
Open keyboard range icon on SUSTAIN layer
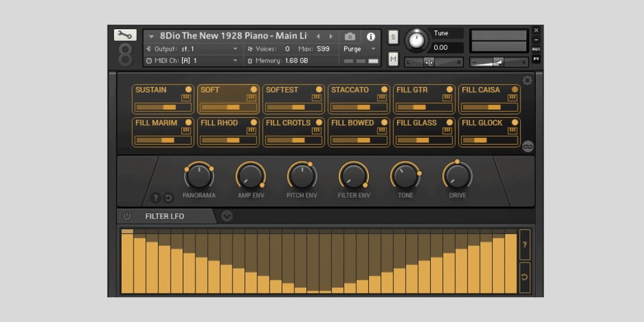pos(186,98)
